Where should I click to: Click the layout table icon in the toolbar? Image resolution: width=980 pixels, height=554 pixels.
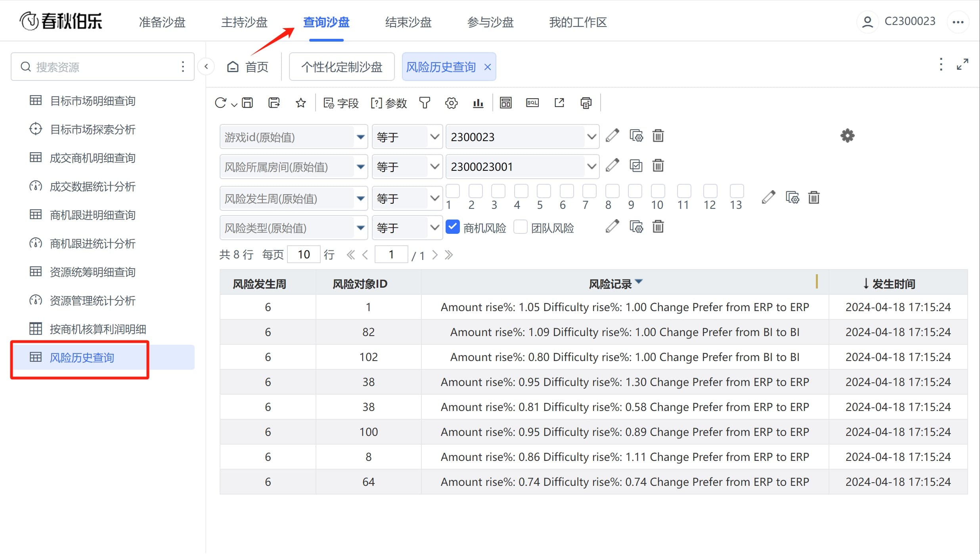point(505,103)
